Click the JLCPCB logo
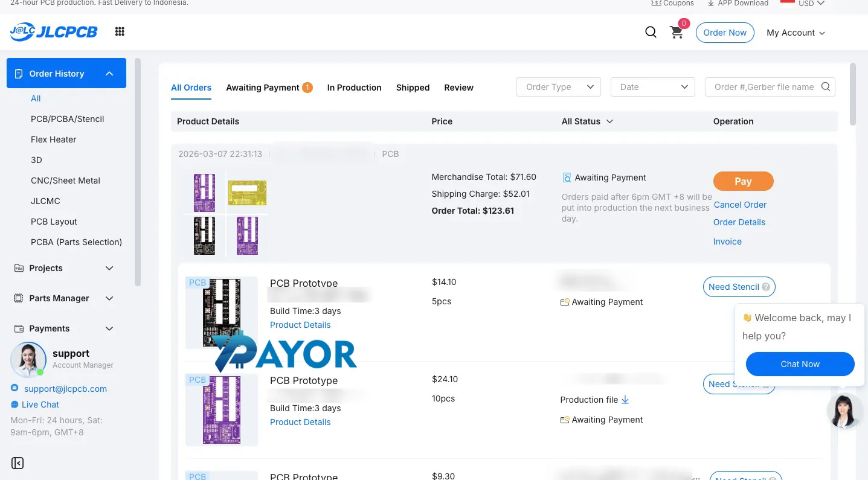This screenshot has width=868, height=480. click(53, 32)
